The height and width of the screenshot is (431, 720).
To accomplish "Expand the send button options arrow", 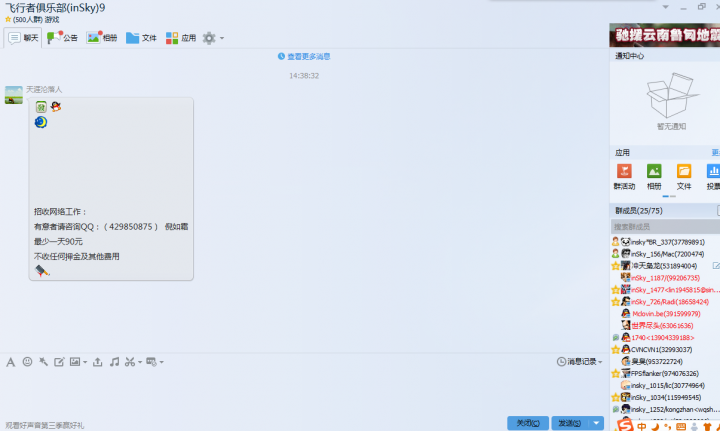I will point(597,423).
